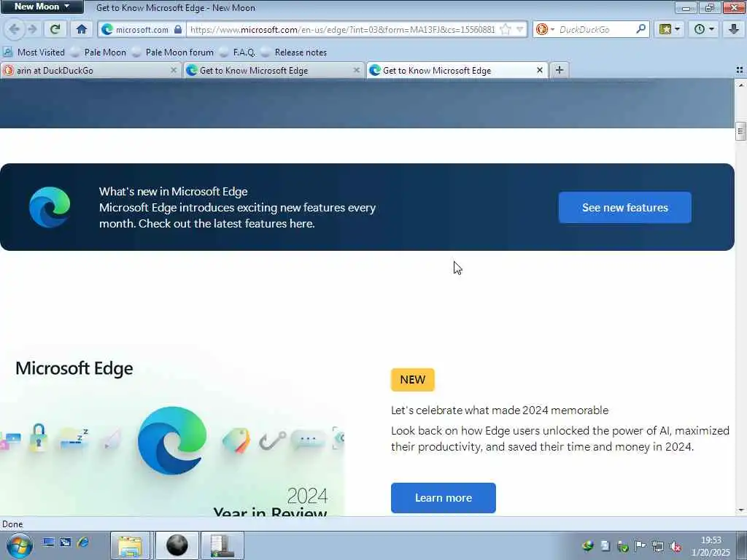Click the Action Center flag tray icon
The width and height of the screenshot is (747, 560).
pos(640,546)
